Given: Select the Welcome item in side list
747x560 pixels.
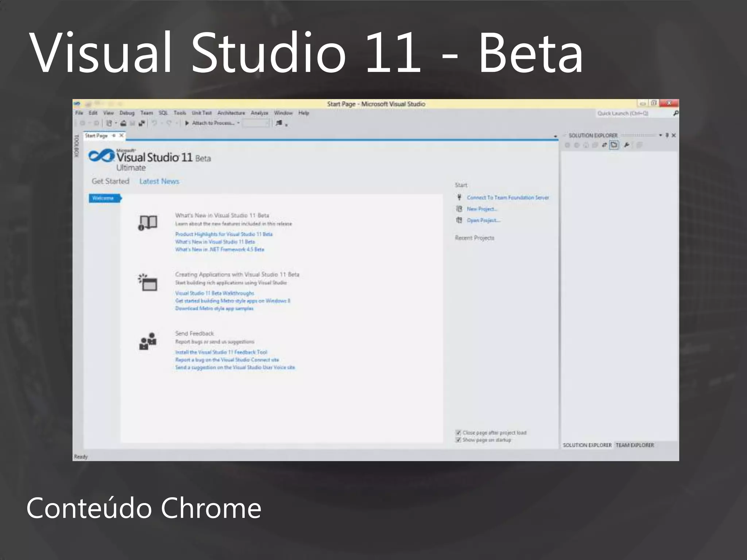Looking at the screenshot, I should click(x=104, y=198).
